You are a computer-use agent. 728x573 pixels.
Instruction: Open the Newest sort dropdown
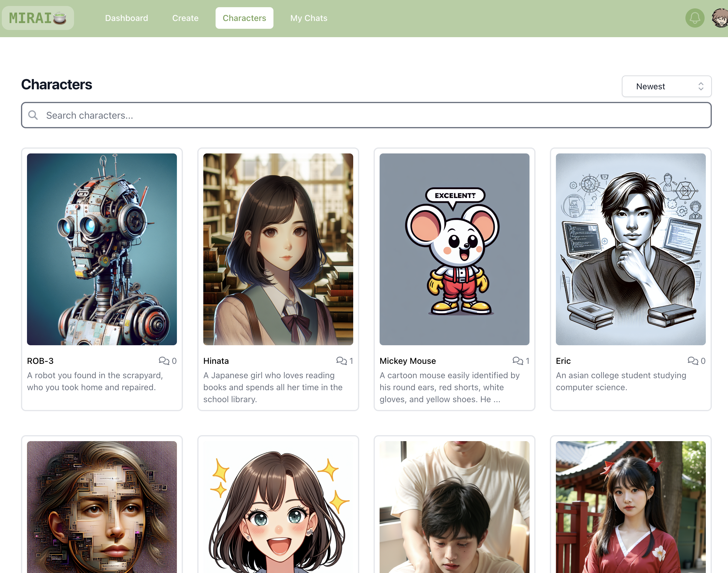[x=666, y=86]
